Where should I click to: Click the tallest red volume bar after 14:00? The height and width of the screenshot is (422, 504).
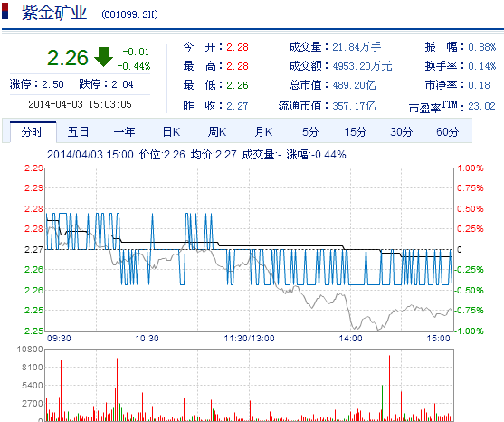coord(389,388)
